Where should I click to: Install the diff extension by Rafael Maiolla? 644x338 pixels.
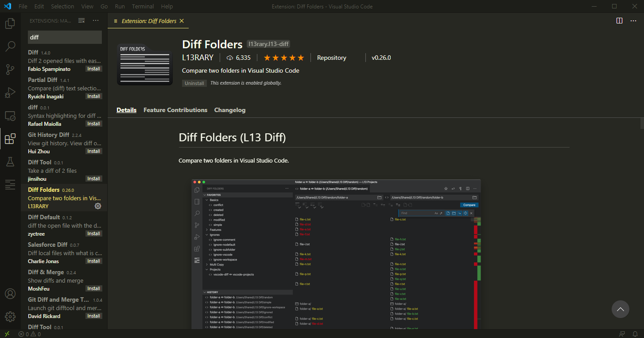[93, 124]
